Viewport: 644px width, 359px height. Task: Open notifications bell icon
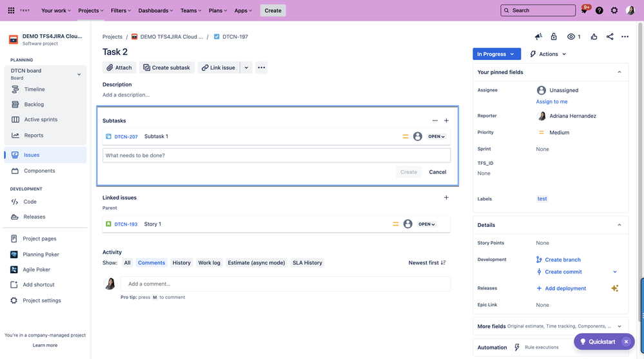[x=585, y=10]
